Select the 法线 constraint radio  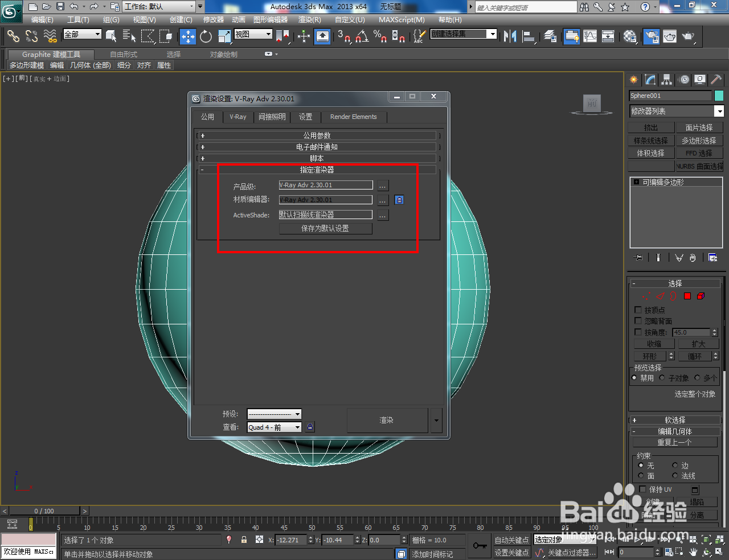[675, 476]
